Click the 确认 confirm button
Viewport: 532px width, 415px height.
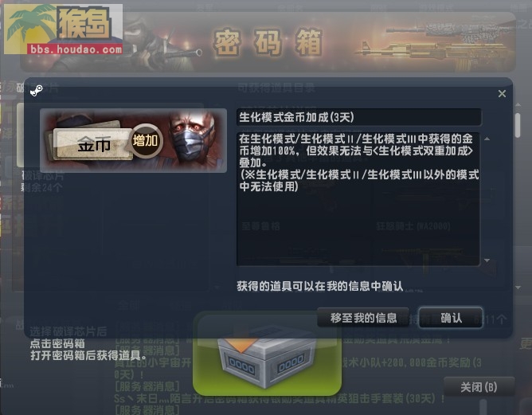(x=451, y=318)
